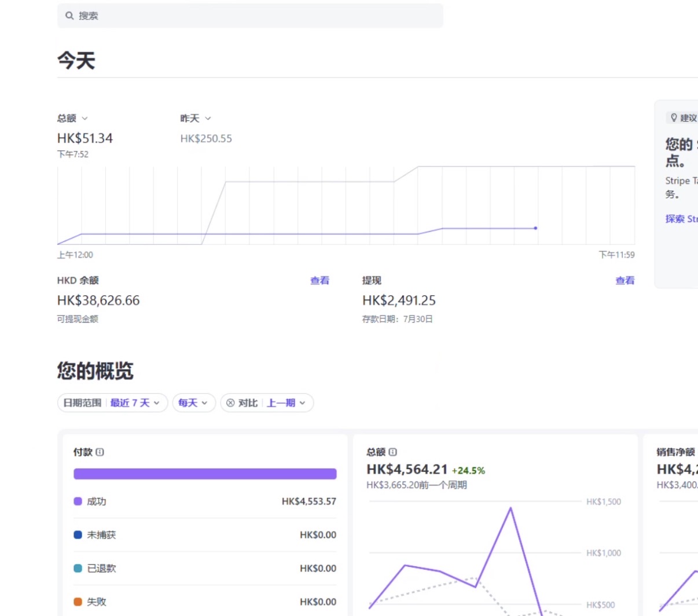
Task: Click the lightbulb 建议 icon
Action: (x=674, y=118)
